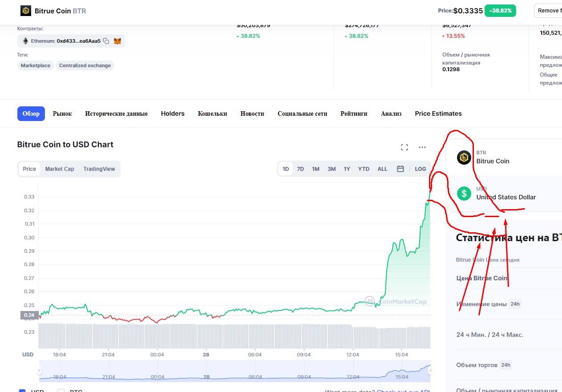Open the Holders tab
The height and width of the screenshot is (392, 562).
coord(173,113)
